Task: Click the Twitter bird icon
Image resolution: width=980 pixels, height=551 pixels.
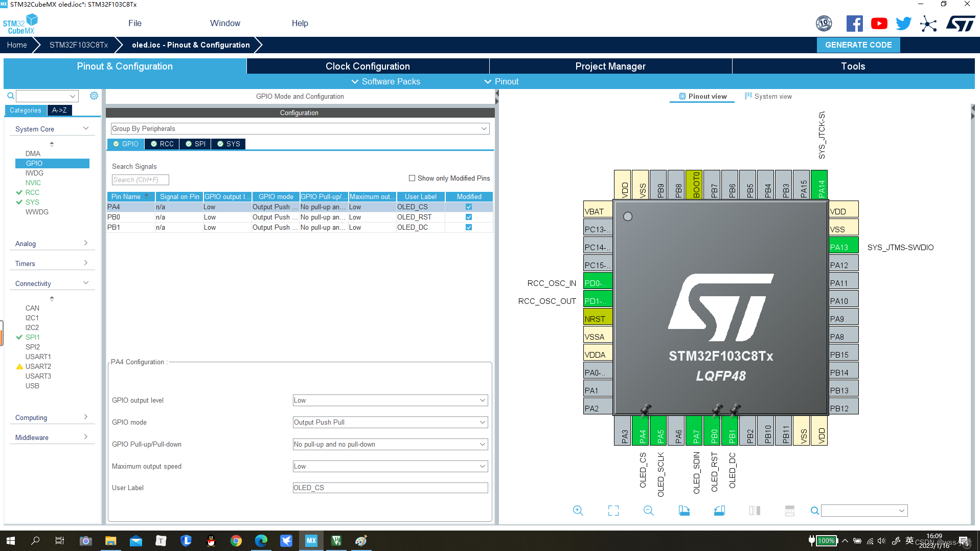Action: pos(903,23)
